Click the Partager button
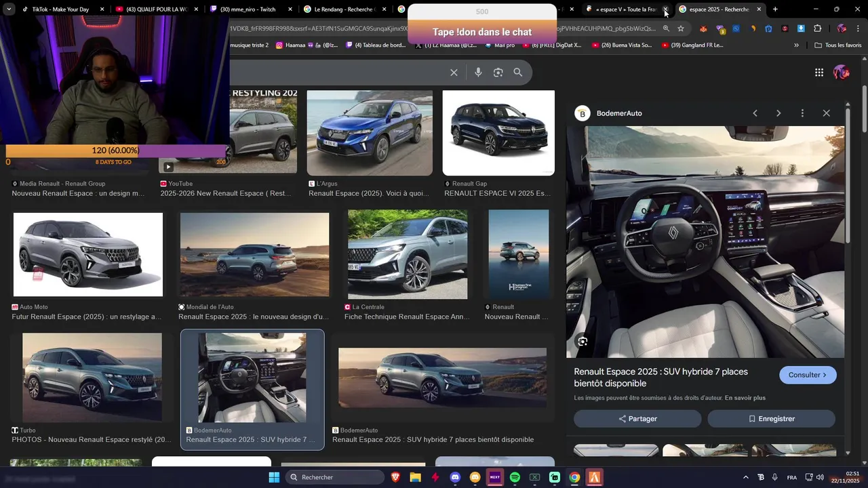This screenshot has width=868, height=488. [x=637, y=419]
